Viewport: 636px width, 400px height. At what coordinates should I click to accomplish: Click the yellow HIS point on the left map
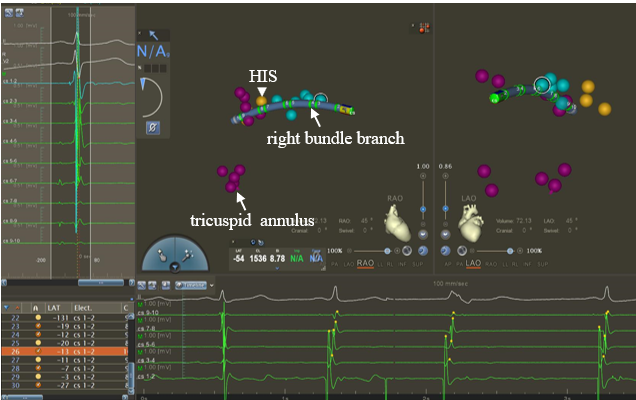262,101
